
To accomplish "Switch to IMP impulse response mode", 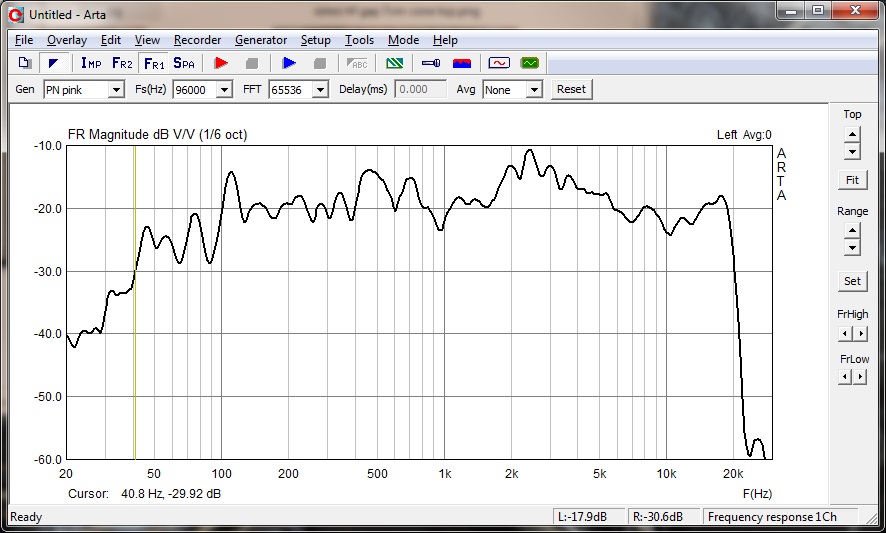I will tap(91, 63).
